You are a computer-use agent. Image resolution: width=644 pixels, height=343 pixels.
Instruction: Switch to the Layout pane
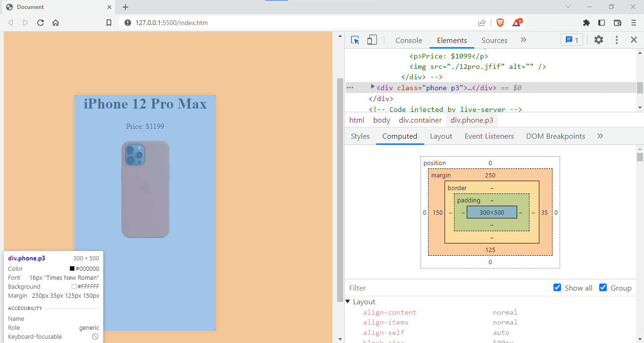(441, 136)
